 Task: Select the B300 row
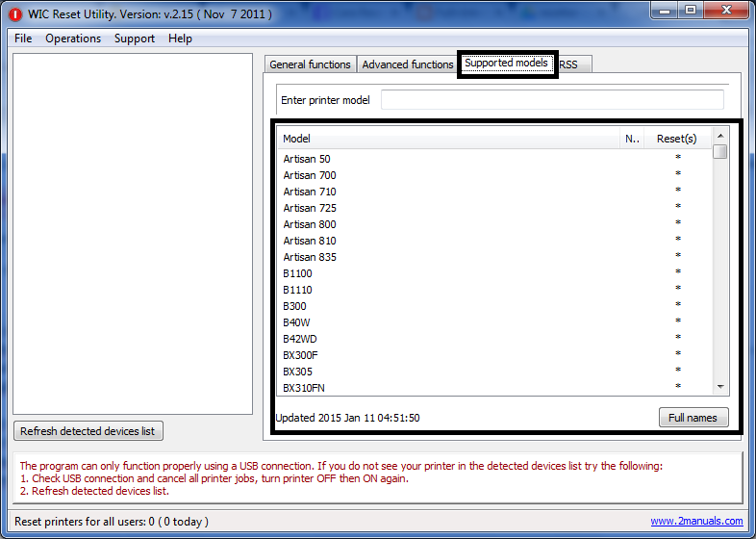[494, 306]
